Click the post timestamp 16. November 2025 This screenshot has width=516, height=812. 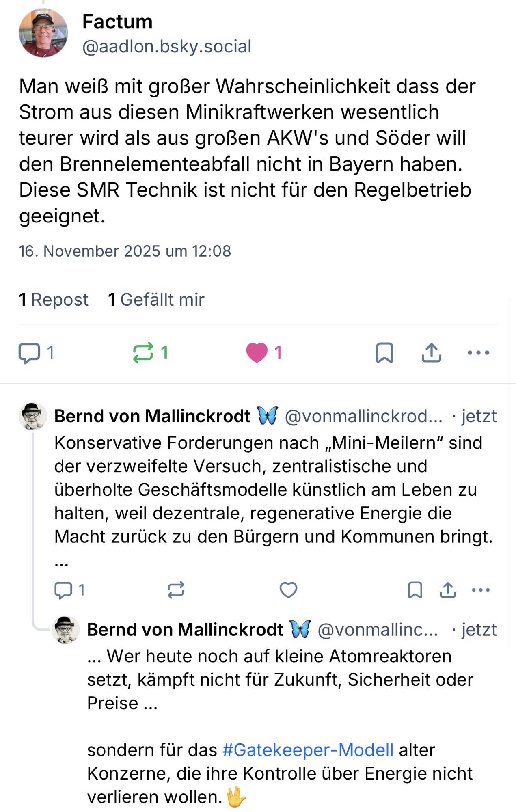[x=125, y=251]
